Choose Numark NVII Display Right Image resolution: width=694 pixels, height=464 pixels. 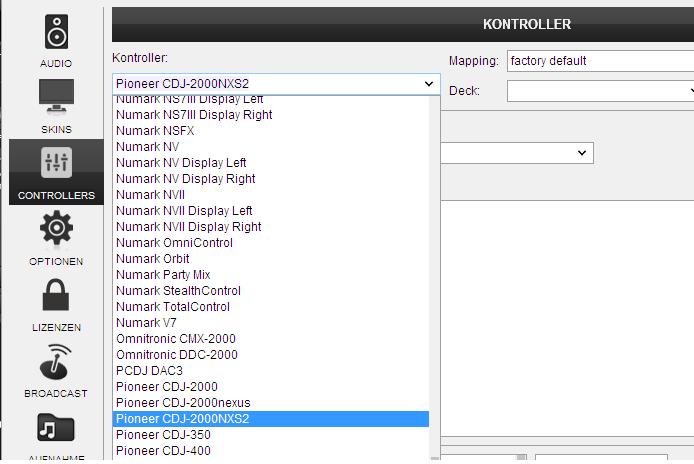(271, 226)
